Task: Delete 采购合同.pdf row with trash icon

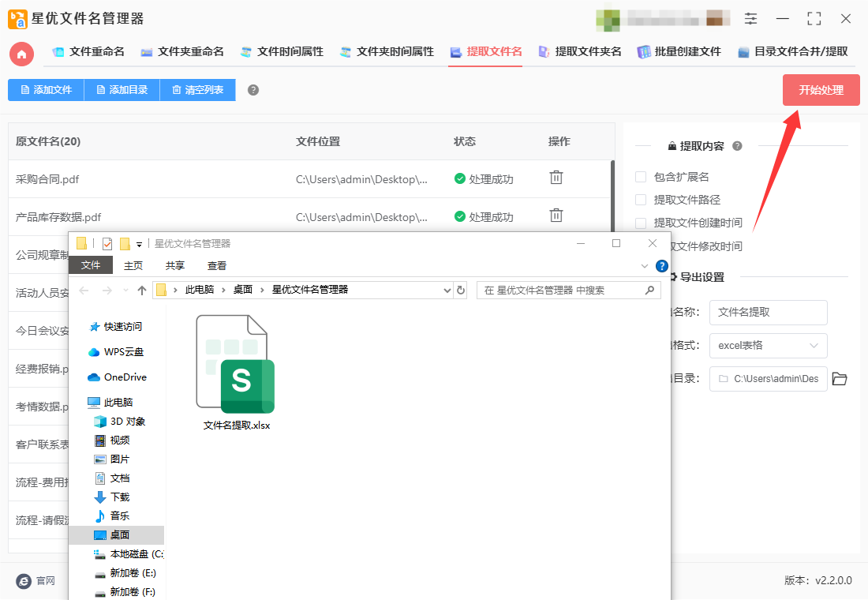Action: tap(556, 178)
